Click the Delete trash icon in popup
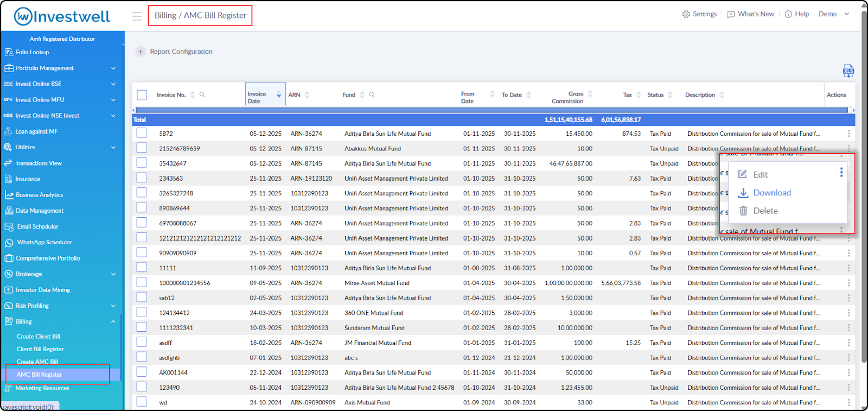This screenshot has height=411, width=868. point(743,211)
